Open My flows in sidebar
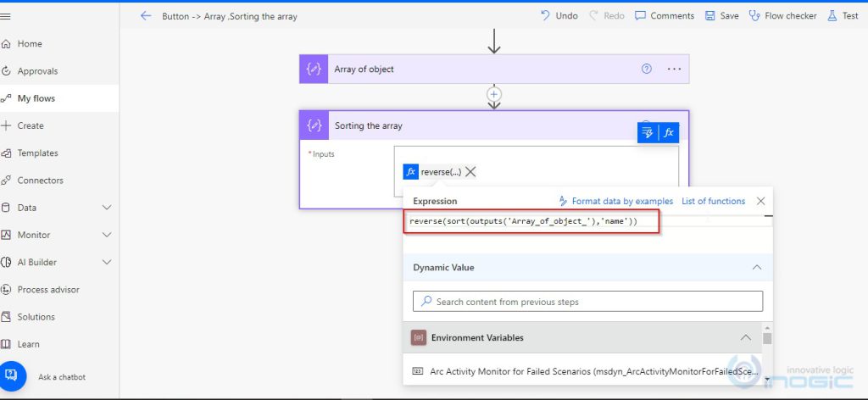Viewport: 868px width, 400px height. 36,98
